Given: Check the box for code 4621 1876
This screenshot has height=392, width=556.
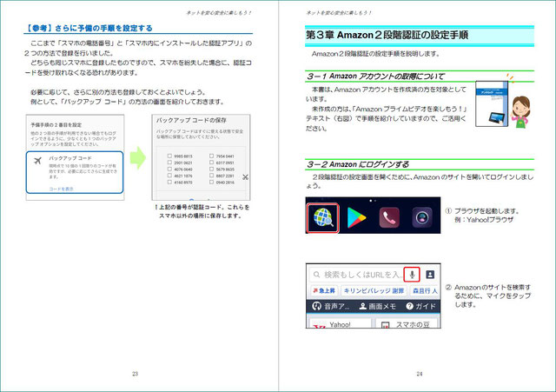Looking at the screenshot, I should coord(169,176).
